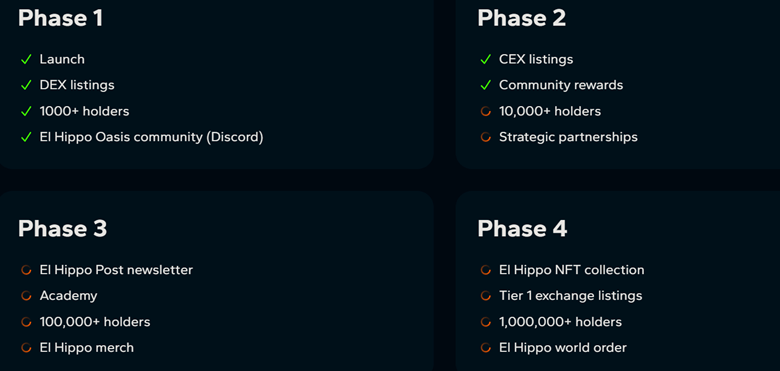The height and width of the screenshot is (371, 780).
Task: Click the checkmark next to Community rewards
Action: [x=486, y=86]
